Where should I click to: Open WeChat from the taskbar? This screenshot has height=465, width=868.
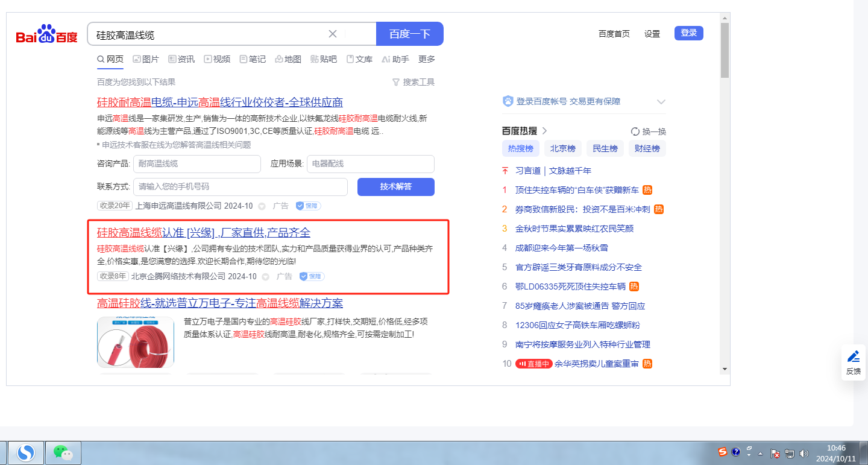[x=63, y=452]
